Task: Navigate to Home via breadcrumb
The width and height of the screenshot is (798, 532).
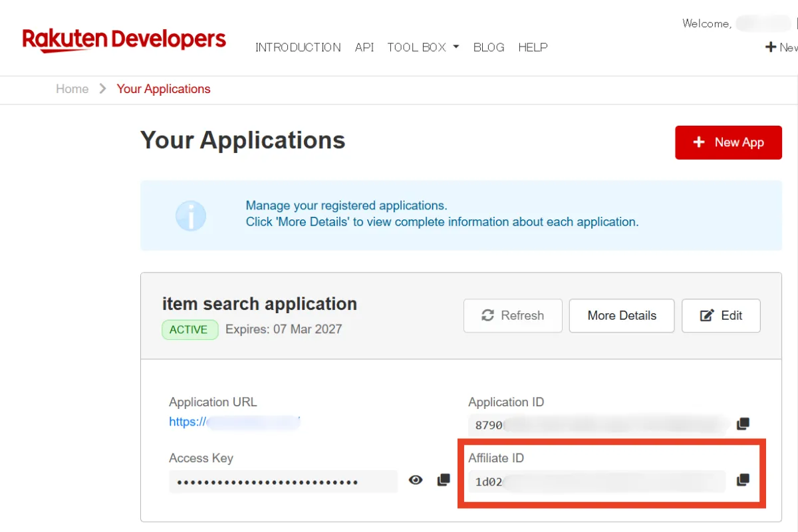Action: pyautogui.click(x=72, y=89)
